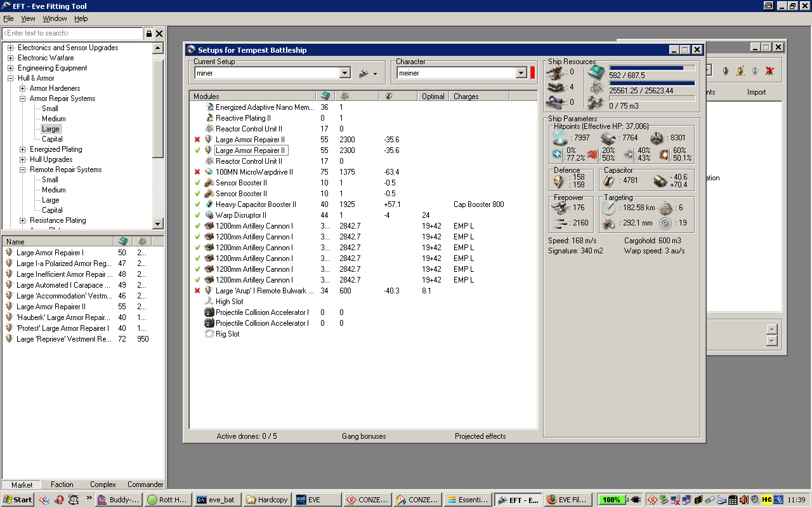Open the Current Setup dropdown
The height and width of the screenshot is (508, 812).
point(345,73)
